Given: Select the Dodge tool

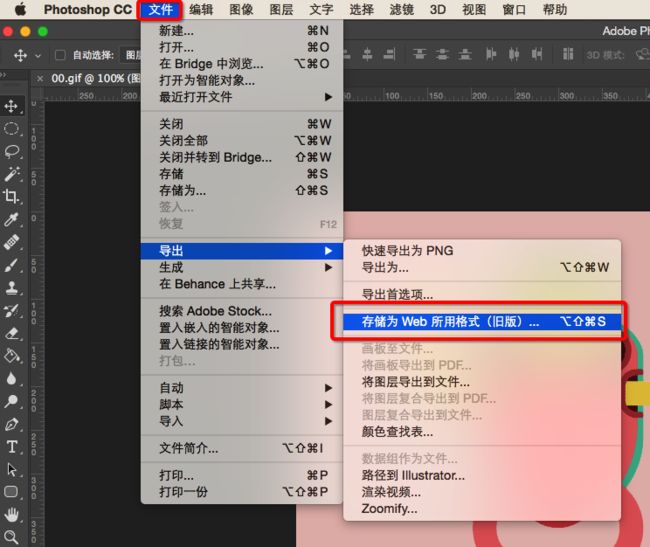Looking at the screenshot, I should 11,401.
